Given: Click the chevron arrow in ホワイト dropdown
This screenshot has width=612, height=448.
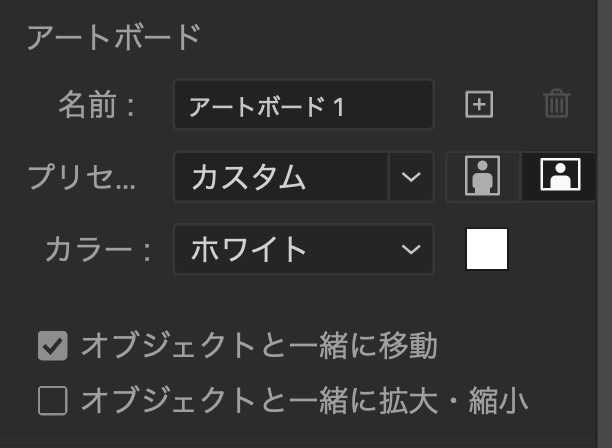Looking at the screenshot, I should point(410,249).
